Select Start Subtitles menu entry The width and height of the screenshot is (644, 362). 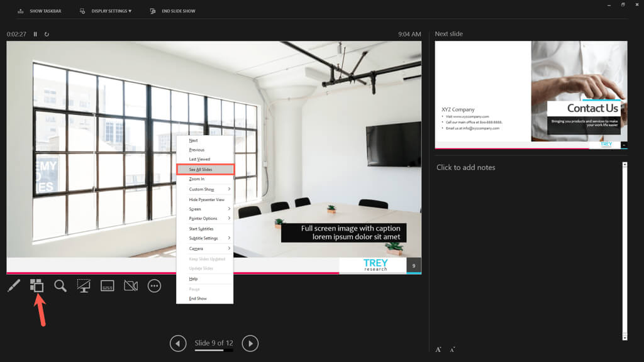point(205,229)
